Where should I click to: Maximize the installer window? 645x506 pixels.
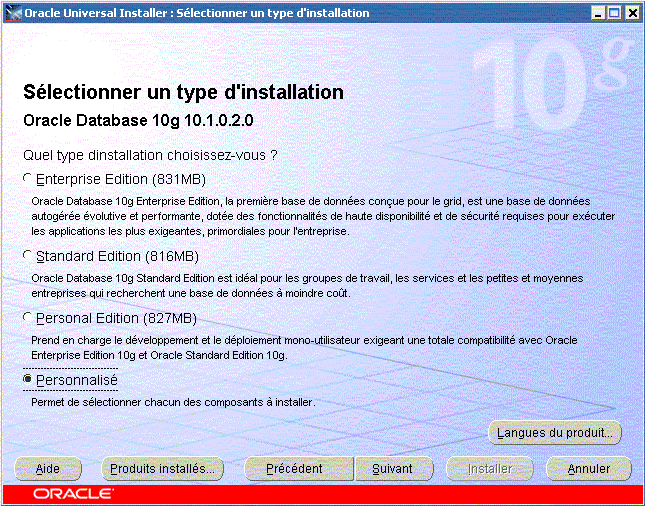click(x=614, y=13)
